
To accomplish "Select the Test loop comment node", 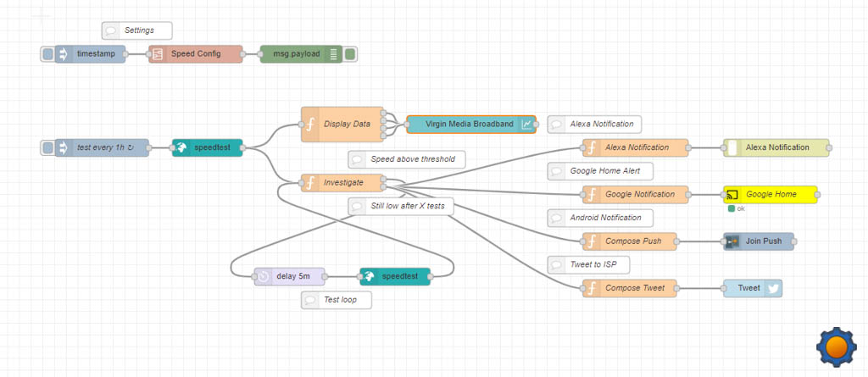I will [337, 300].
